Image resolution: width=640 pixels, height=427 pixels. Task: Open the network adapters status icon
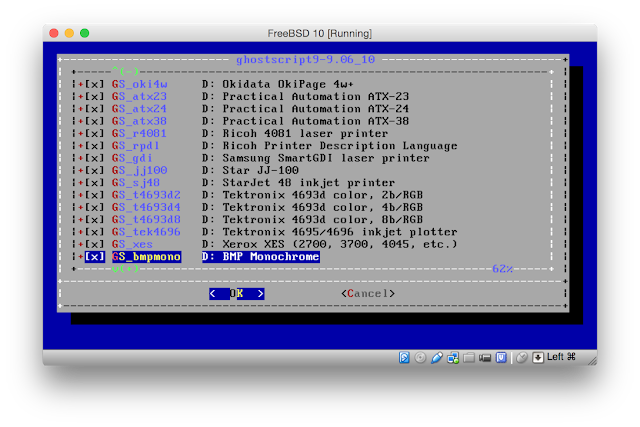coord(453,358)
